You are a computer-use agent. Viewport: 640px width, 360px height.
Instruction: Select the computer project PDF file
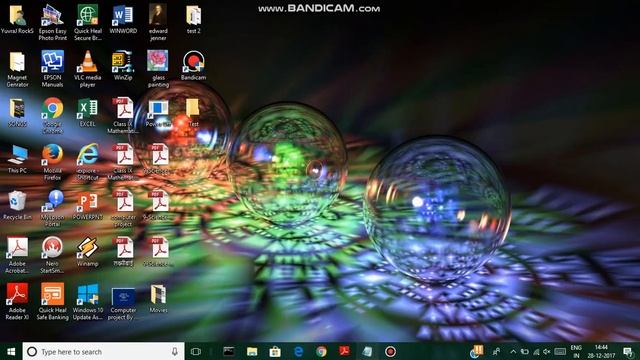click(x=123, y=209)
